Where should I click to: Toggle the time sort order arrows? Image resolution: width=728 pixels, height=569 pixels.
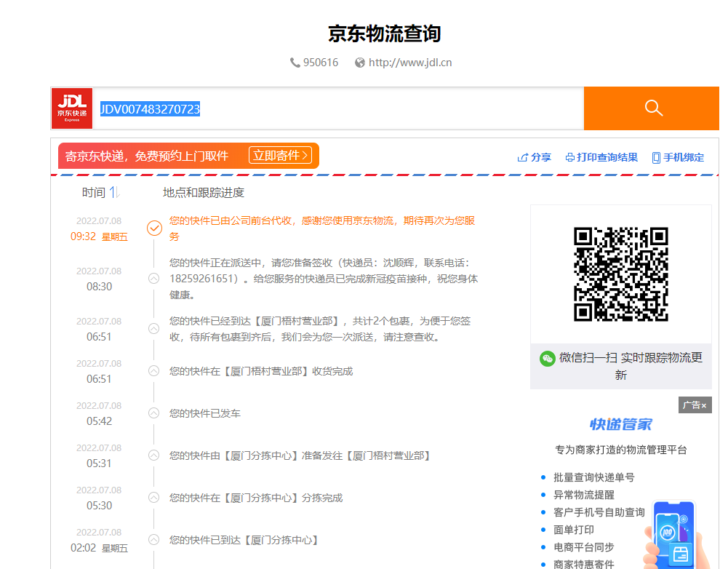[115, 192]
